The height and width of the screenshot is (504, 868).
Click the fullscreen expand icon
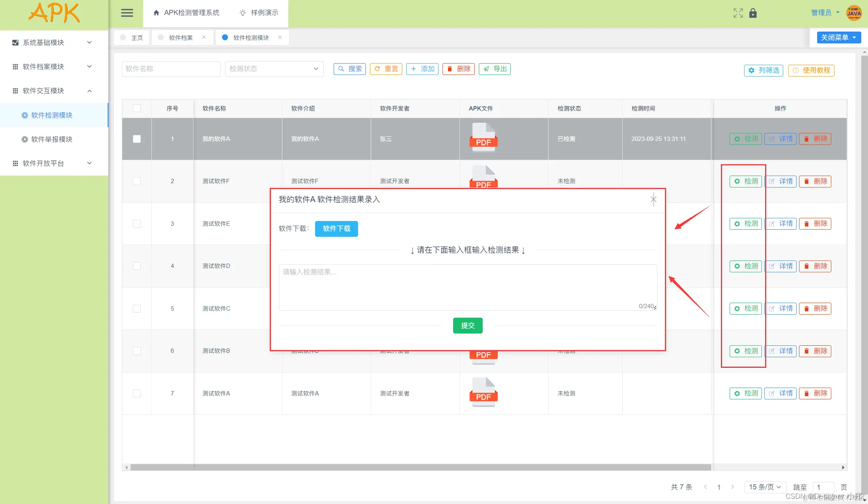pyautogui.click(x=738, y=13)
